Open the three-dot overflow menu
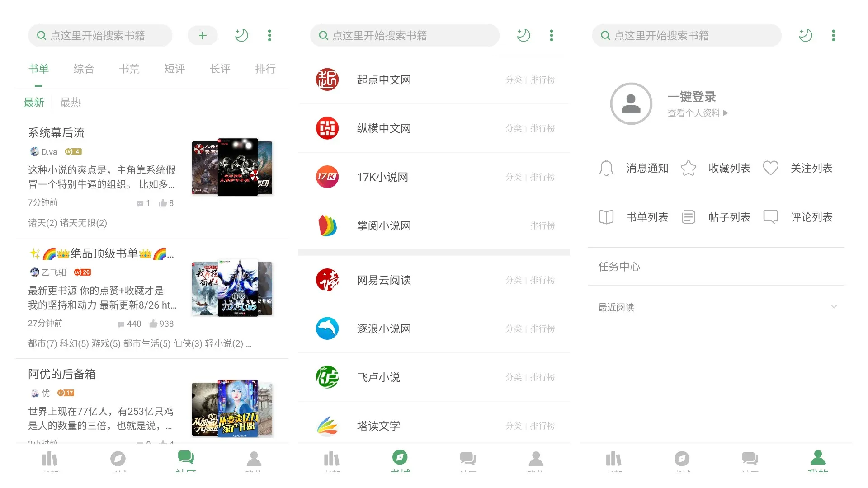 [269, 35]
